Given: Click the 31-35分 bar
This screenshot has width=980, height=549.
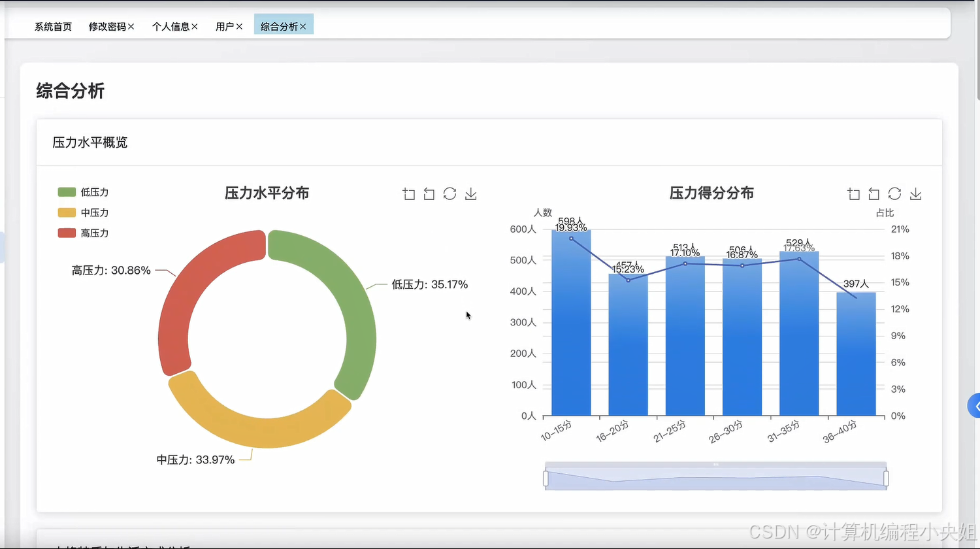Looking at the screenshot, I should click(x=799, y=333).
